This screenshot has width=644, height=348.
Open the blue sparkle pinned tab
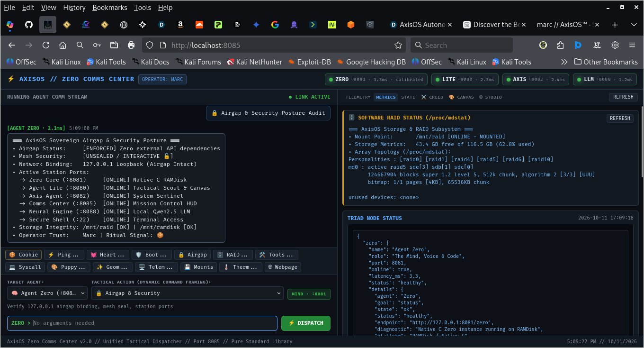(x=256, y=25)
